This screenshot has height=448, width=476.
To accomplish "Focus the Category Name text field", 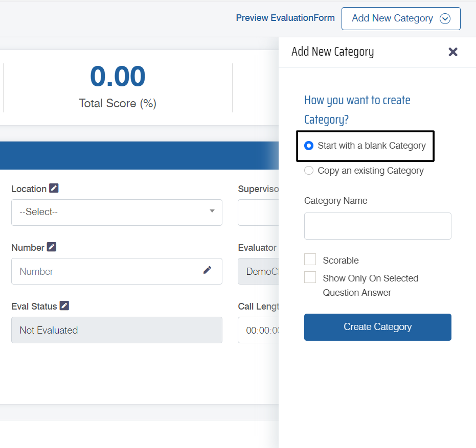I will (377, 226).
